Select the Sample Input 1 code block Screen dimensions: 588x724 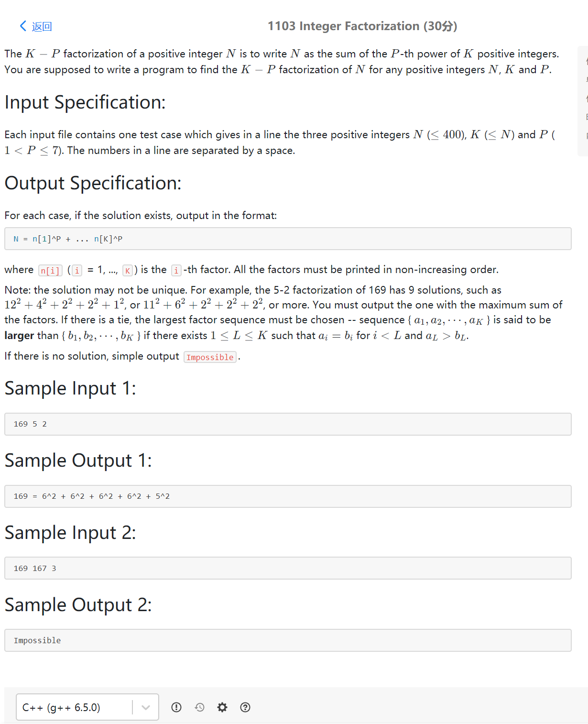(288, 424)
